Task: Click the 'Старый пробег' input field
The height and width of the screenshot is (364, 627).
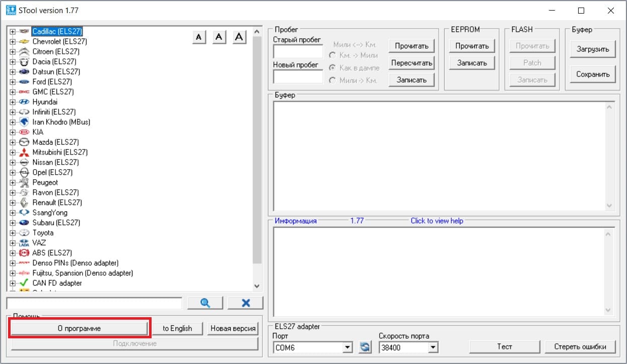Action: point(298,51)
